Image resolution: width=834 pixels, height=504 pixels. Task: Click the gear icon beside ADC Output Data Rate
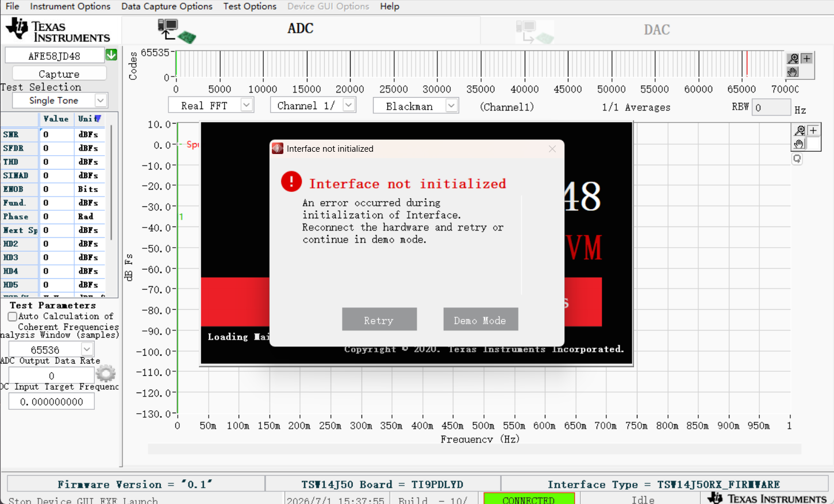pyautogui.click(x=106, y=374)
